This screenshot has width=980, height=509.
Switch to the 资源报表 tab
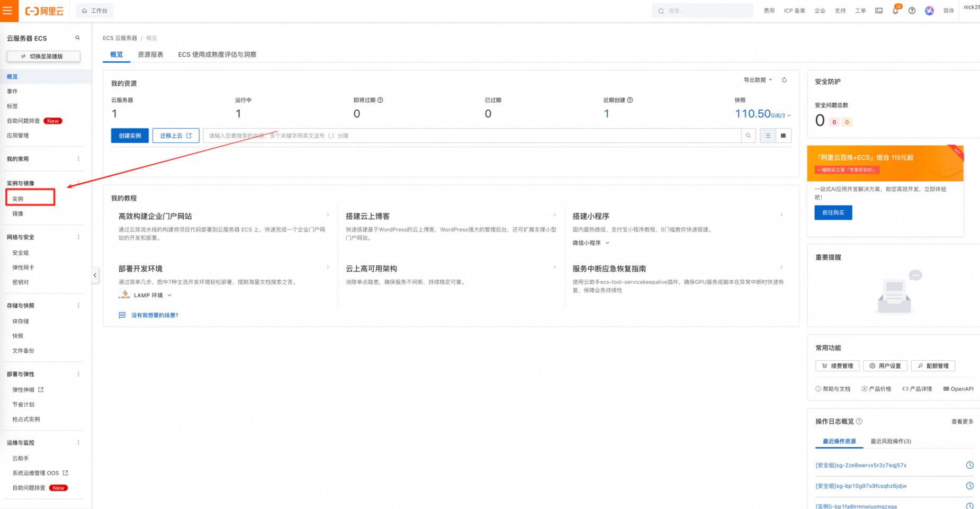point(150,55)
